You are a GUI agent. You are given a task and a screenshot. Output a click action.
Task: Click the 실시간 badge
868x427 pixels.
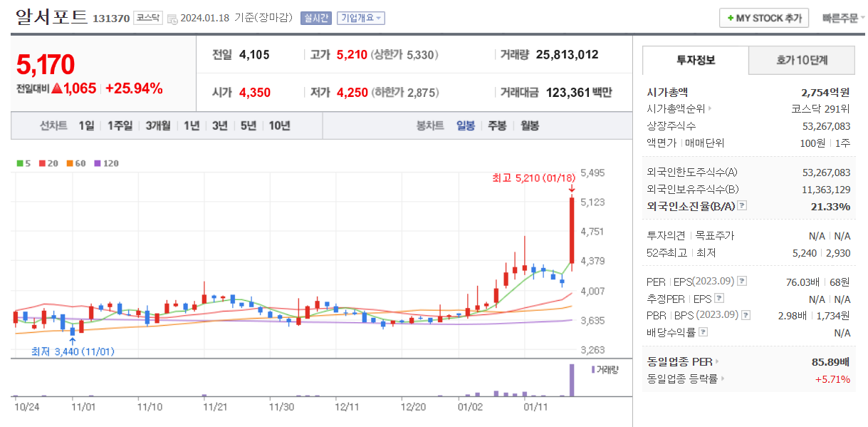(315, 18)
